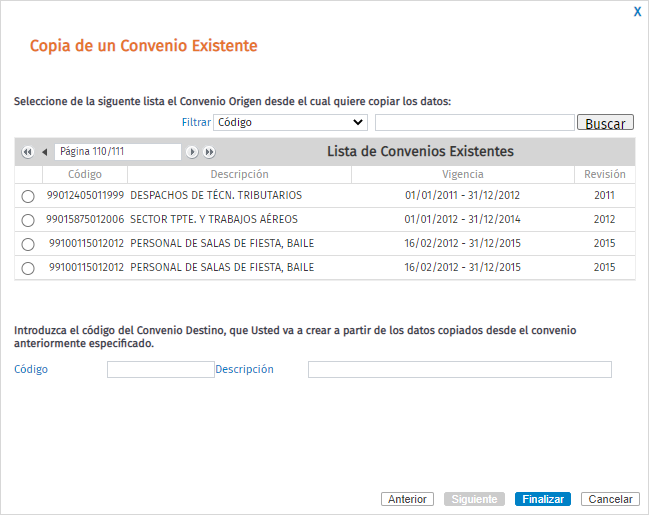Go to first page of the list
Viewport: 649px width, 515px height.
click(x=28, y=152)
